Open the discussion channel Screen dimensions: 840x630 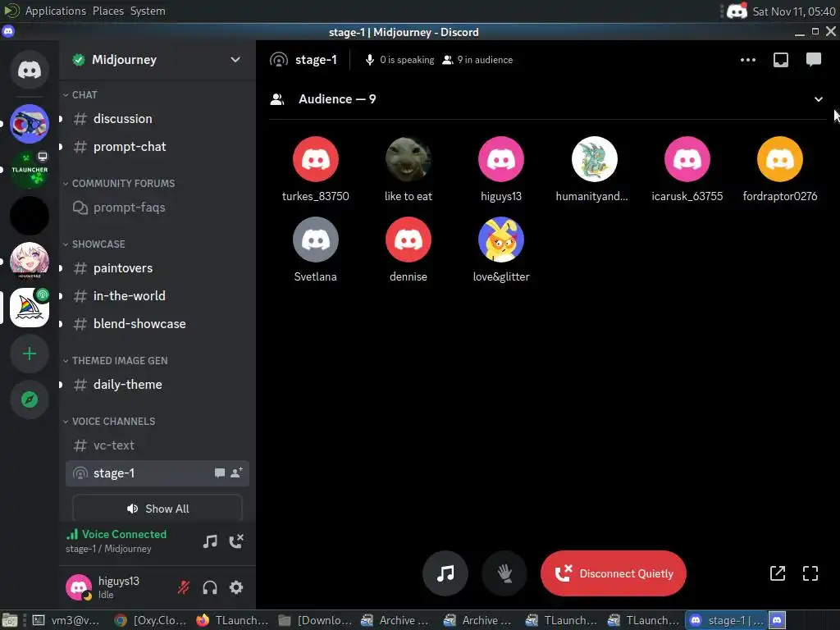click(157, 119)
